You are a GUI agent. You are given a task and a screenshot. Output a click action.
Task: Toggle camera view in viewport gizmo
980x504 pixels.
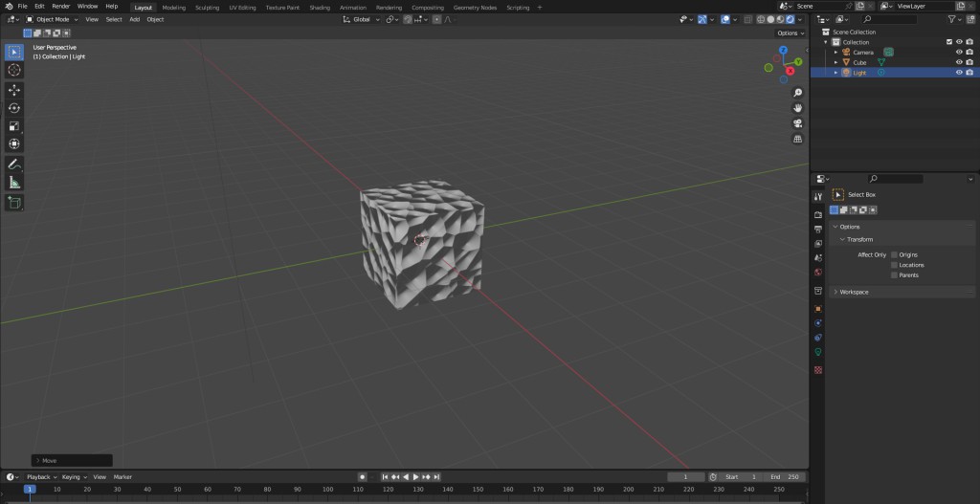point(797,123)
